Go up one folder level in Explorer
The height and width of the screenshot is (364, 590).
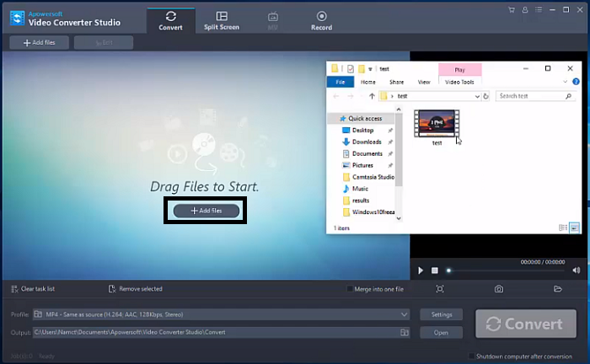pyautogui.click(x=372, y=96)
